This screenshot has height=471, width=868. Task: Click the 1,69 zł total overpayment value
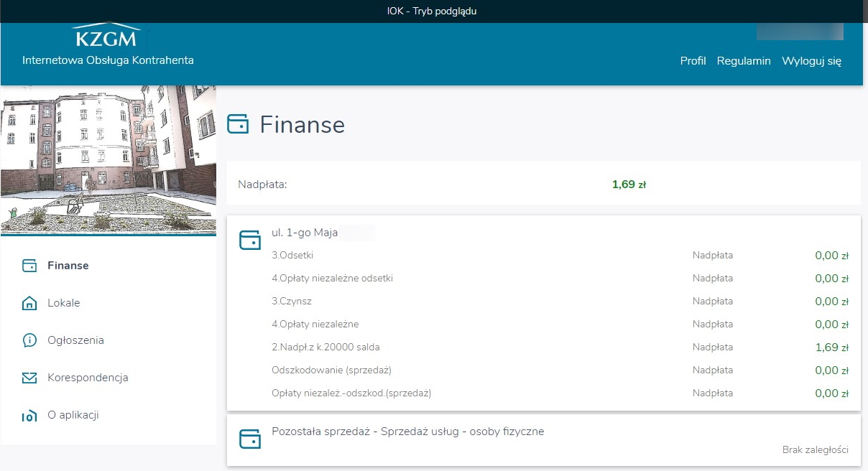[x=629, y=185]
